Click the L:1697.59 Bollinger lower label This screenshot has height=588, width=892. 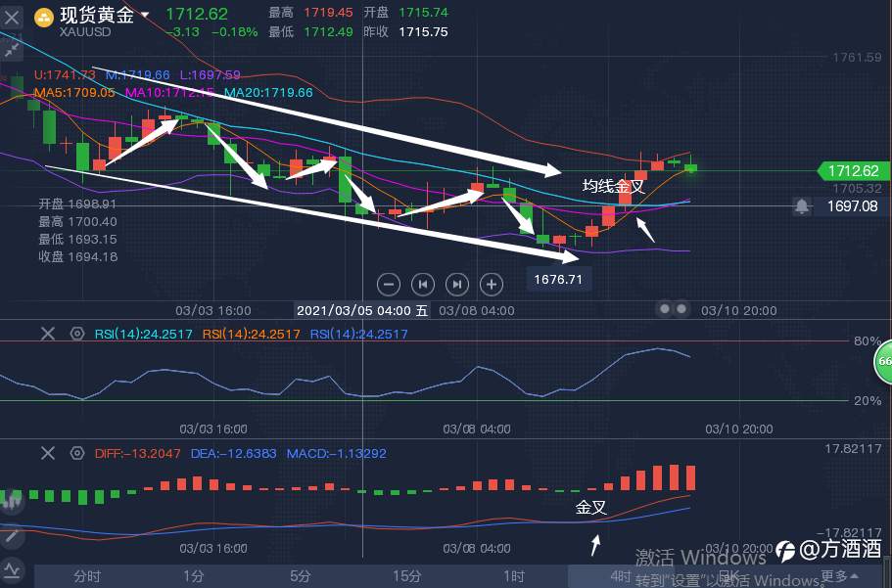211,75
